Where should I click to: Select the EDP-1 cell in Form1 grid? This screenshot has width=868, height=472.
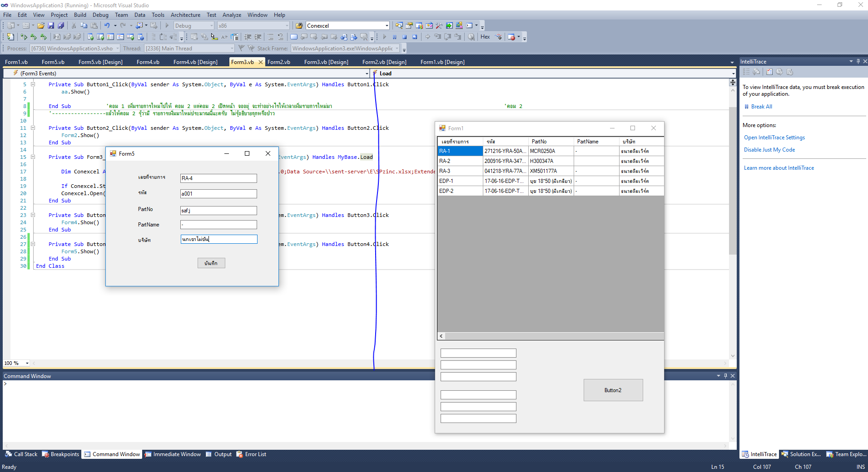[460, 181]
